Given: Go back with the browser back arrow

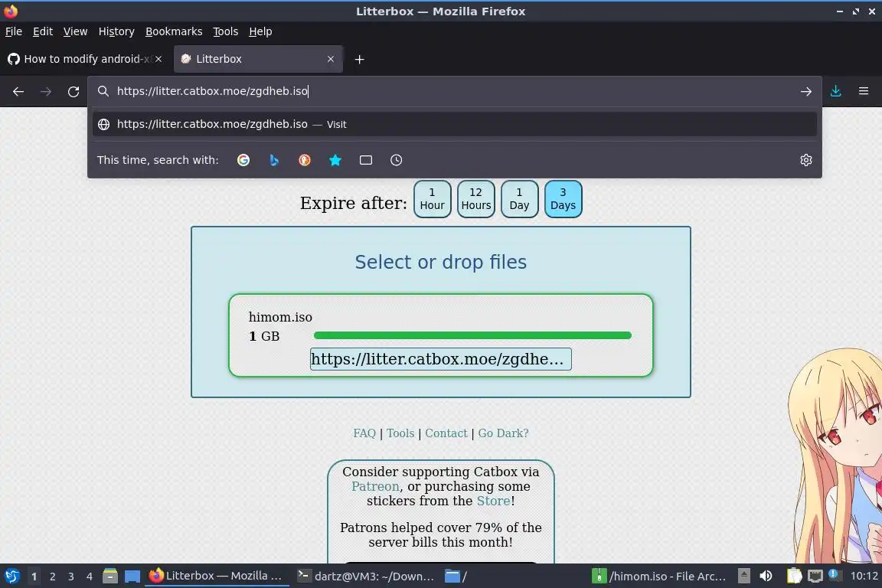Looking at the screenshot, I should point(18,91).
